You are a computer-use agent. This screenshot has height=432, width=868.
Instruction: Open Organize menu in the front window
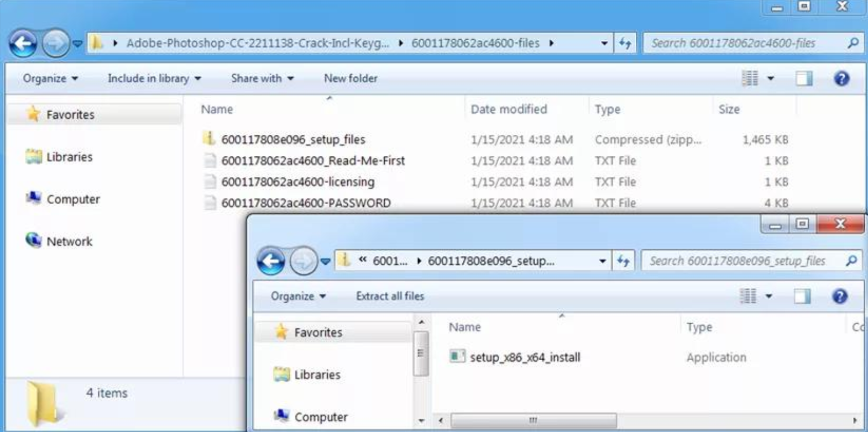point(298,296)
